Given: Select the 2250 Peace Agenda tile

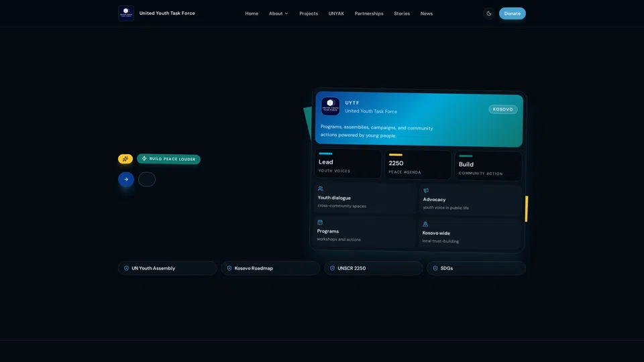Looking at the screenshot, I should click(x=418, y=165).
